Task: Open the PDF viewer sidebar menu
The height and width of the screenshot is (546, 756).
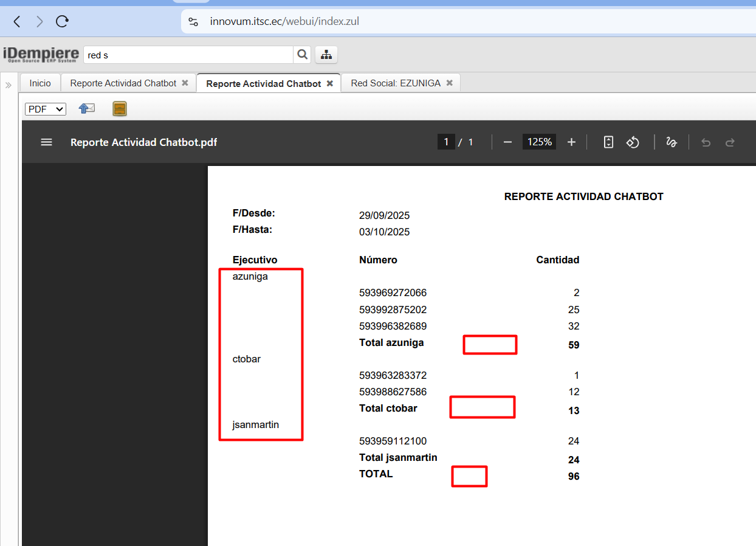Action: click(46, 142)
